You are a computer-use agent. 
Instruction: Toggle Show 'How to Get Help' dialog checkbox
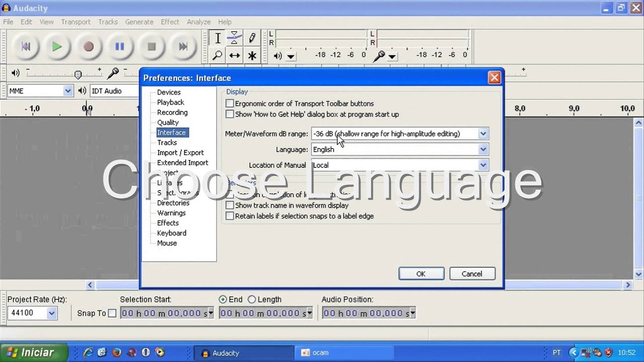[230, 114]
